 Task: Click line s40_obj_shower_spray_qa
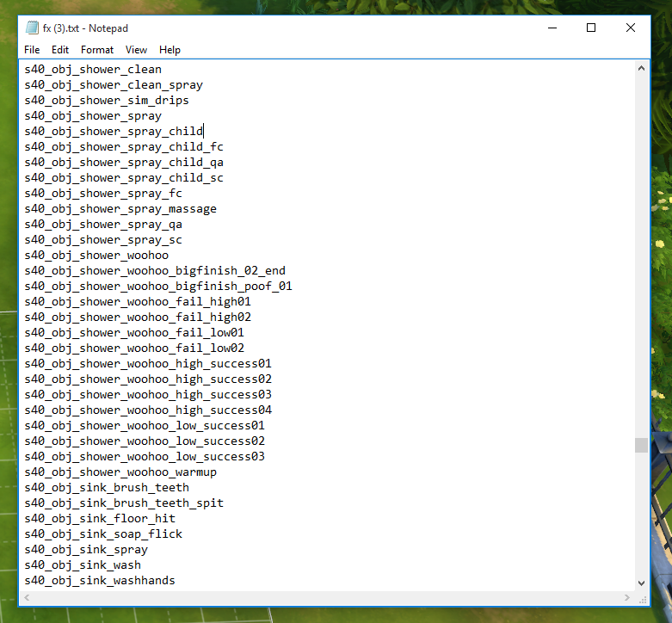[x=103, y=224]
